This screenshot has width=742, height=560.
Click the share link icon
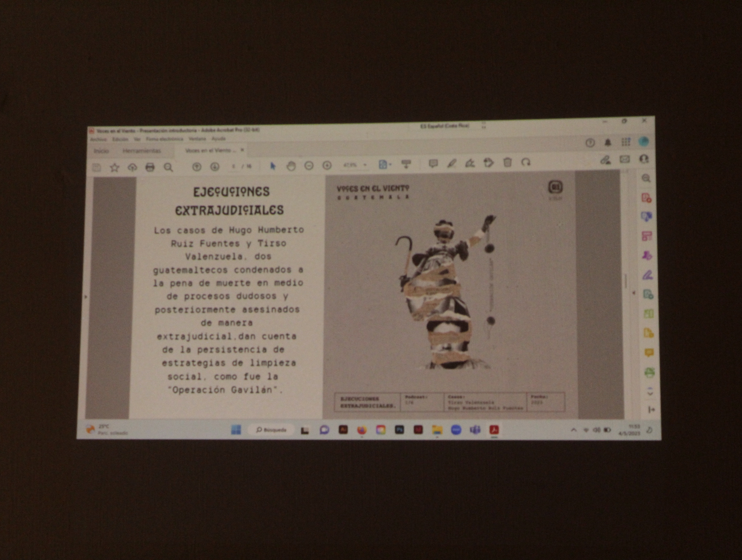point(605,160)
